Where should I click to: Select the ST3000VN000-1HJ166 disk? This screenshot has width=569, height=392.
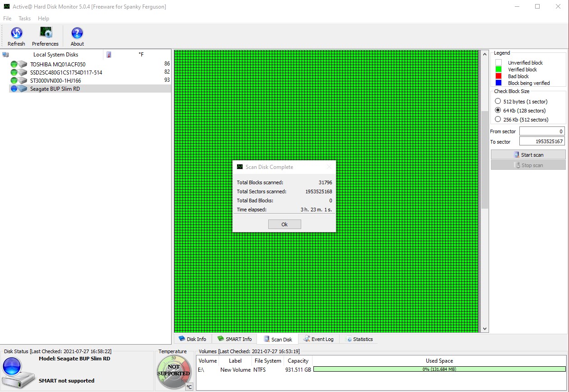pos(55,80)
